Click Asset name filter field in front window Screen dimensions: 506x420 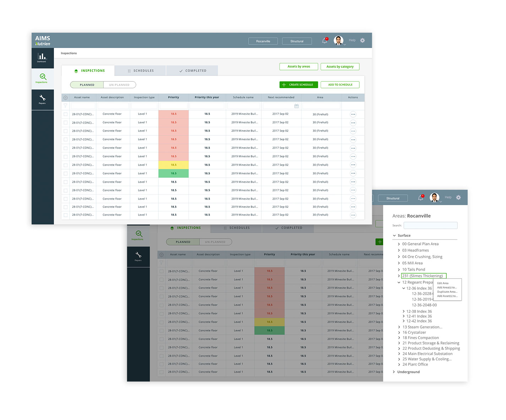tap(83, 106)
